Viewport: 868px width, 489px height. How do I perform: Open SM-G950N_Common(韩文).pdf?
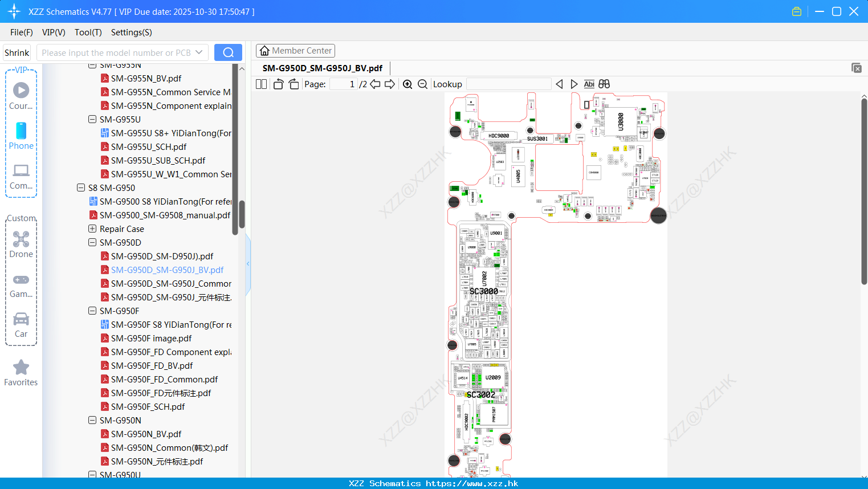click(x=169, y=447)
